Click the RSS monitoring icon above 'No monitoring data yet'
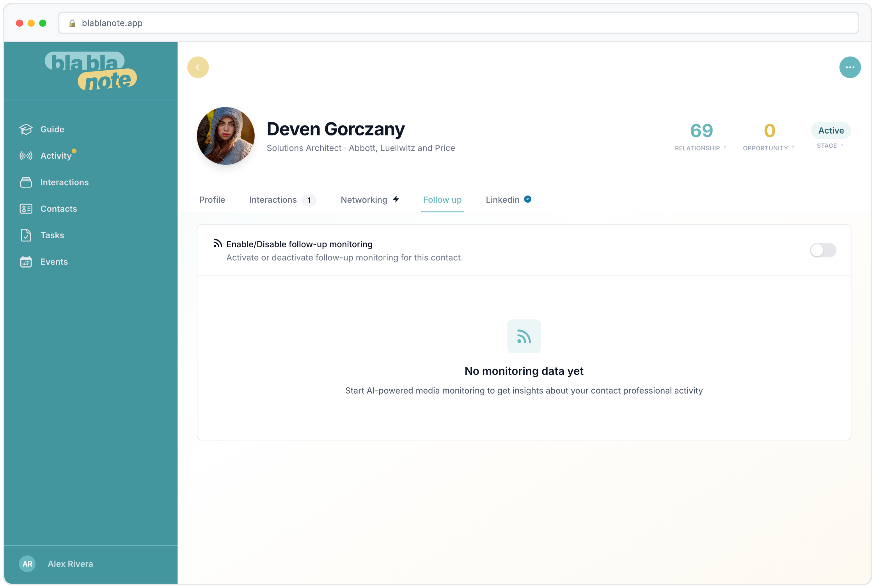Screen dimensions: 875x588 tap(524, 336)
